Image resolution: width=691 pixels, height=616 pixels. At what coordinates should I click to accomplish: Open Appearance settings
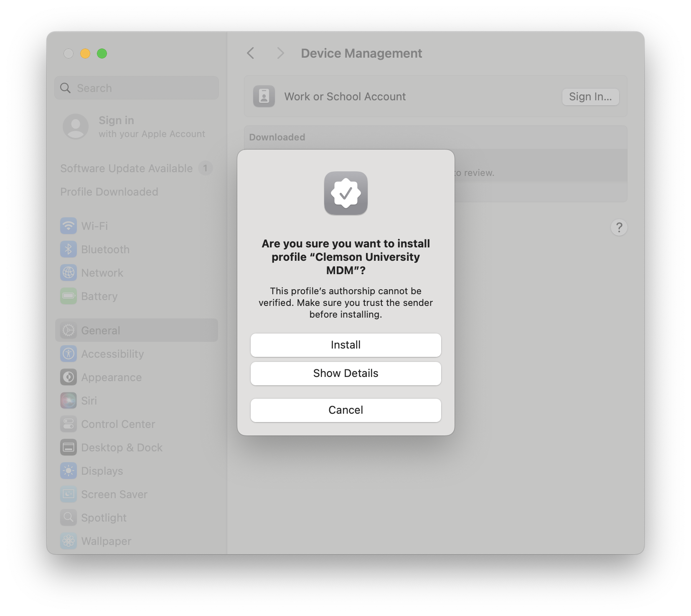tap(137, 377)
